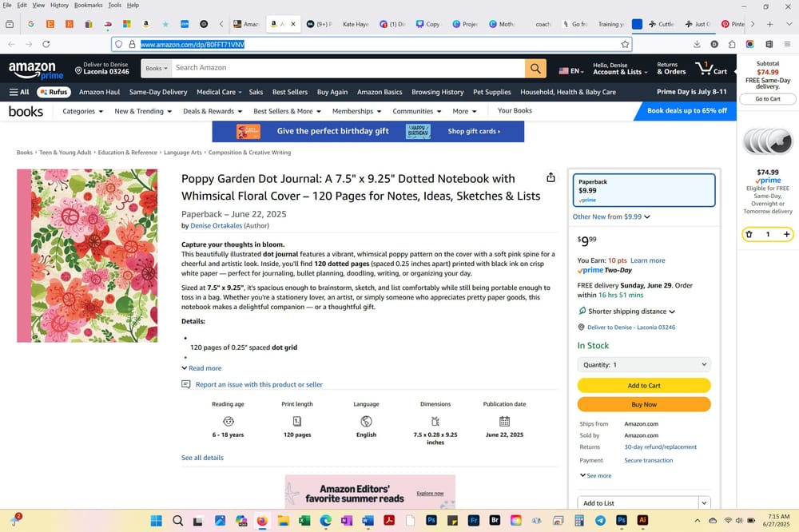The image size is (799, 532).
Task: Open the 30-day refund/replacement link
Action: click(661, 447)
